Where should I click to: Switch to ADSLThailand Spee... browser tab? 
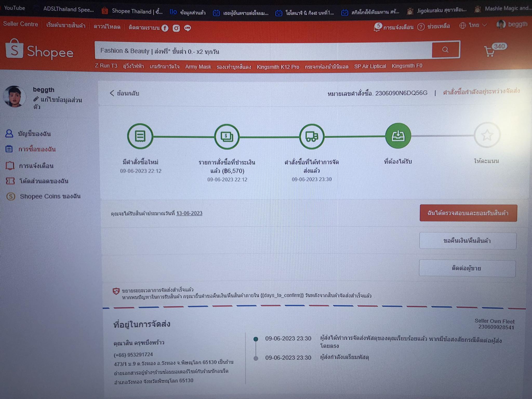[68, 9]
